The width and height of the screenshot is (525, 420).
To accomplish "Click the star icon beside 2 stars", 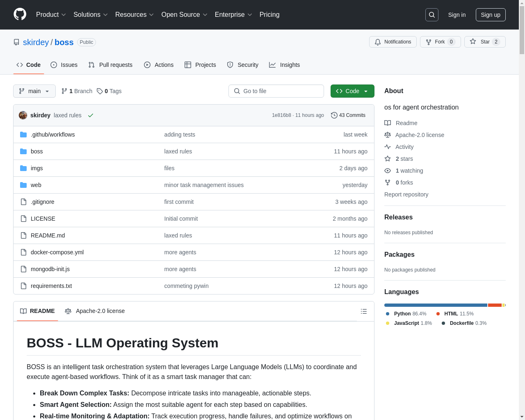I will point(388,159).
